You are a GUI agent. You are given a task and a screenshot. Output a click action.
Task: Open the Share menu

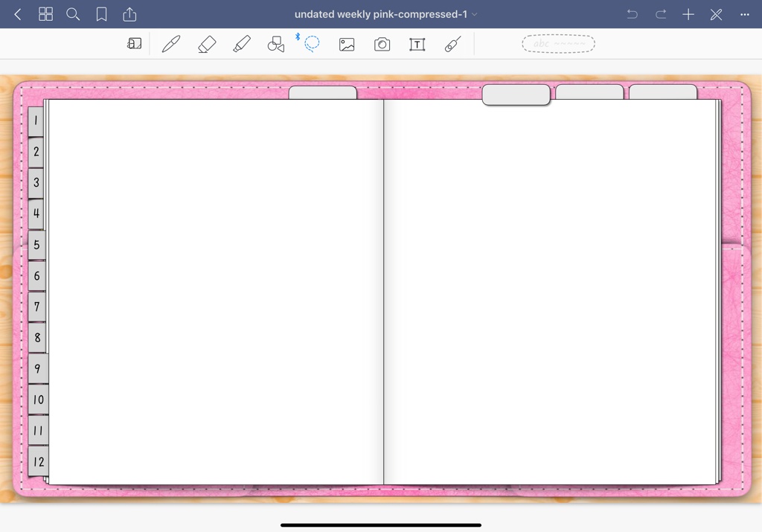(130, 13)
